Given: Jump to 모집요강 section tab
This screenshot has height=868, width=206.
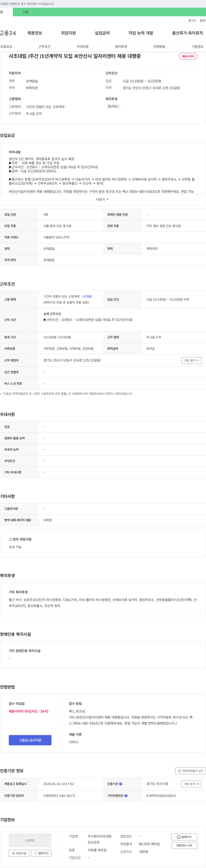Looking at the screenshot, I should (6, 47).
